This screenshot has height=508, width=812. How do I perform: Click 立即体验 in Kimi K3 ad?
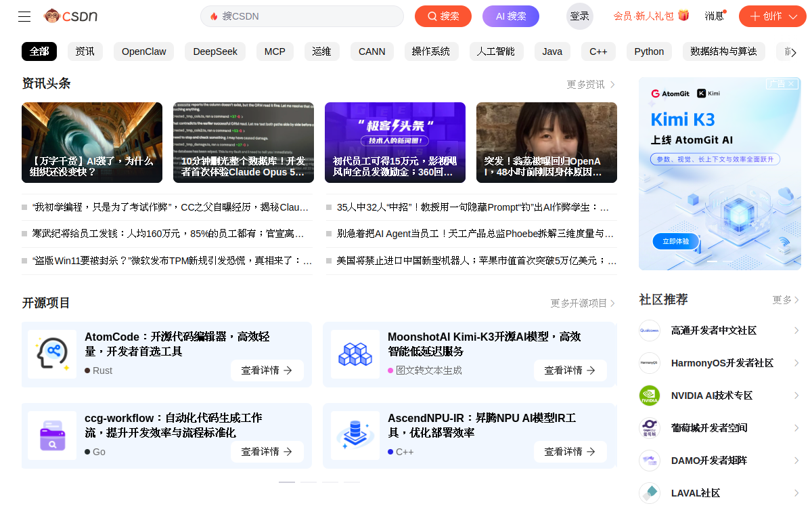675,241
